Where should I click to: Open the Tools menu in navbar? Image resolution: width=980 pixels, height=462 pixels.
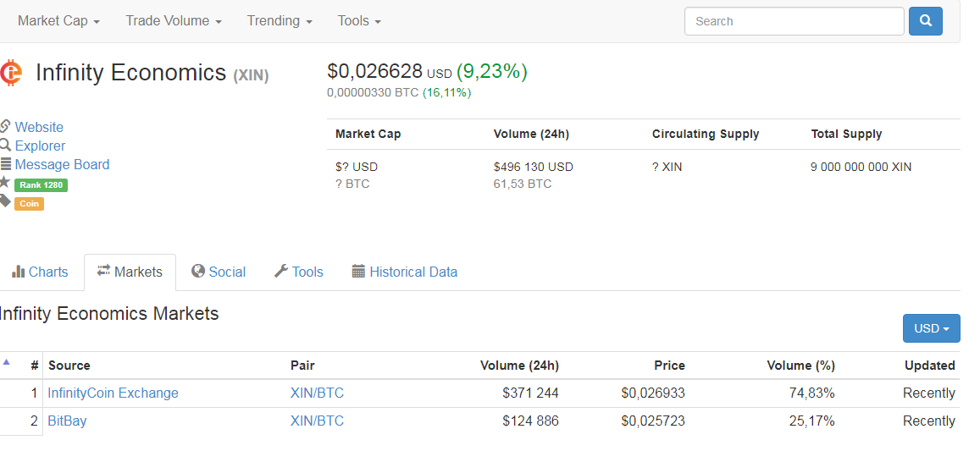[x=359, y=21]
